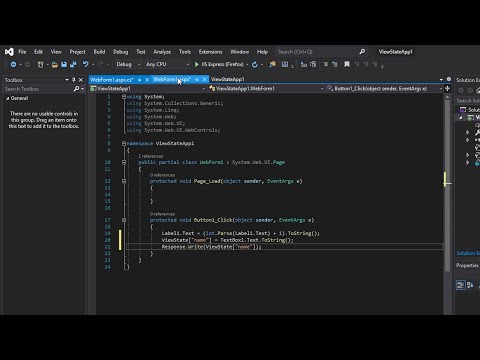Click the Toolbox search magnifier icon
Screen dimensions: 480x360
click(x=76, y=89)
